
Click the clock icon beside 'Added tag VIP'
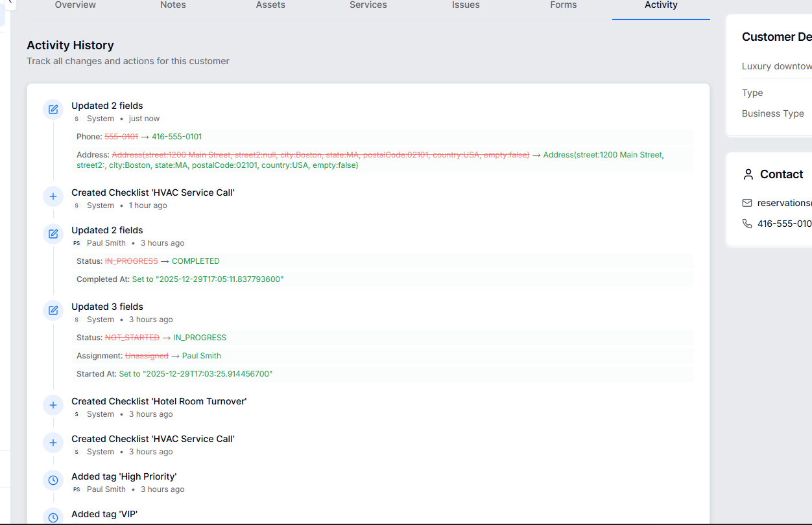coord(53,517)
